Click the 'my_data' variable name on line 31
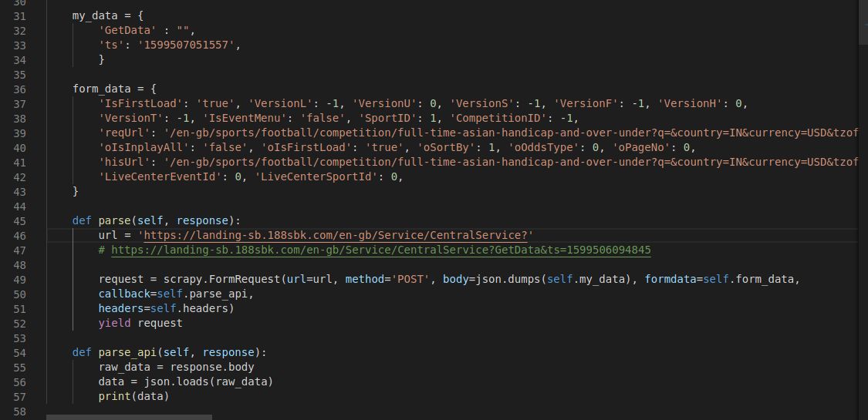The image size is (868, 420). pyautogui.click(x=95, y=16)
